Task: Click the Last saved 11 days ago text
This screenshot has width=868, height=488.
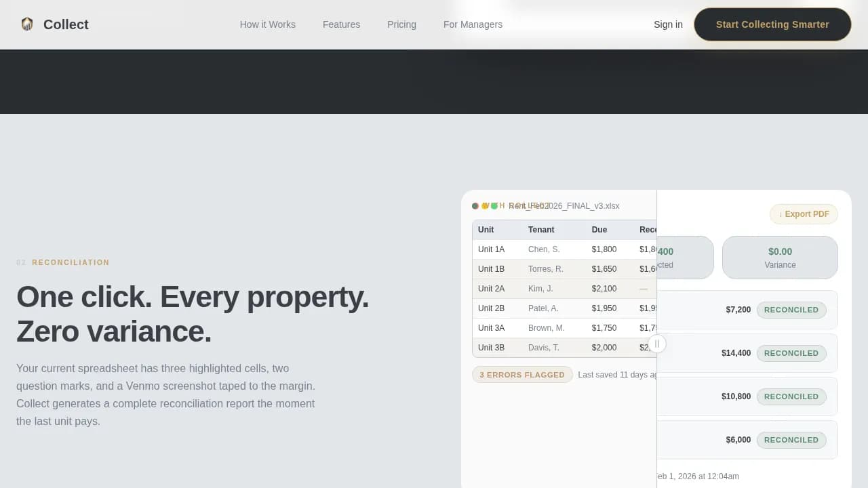Action: (617, 374)
